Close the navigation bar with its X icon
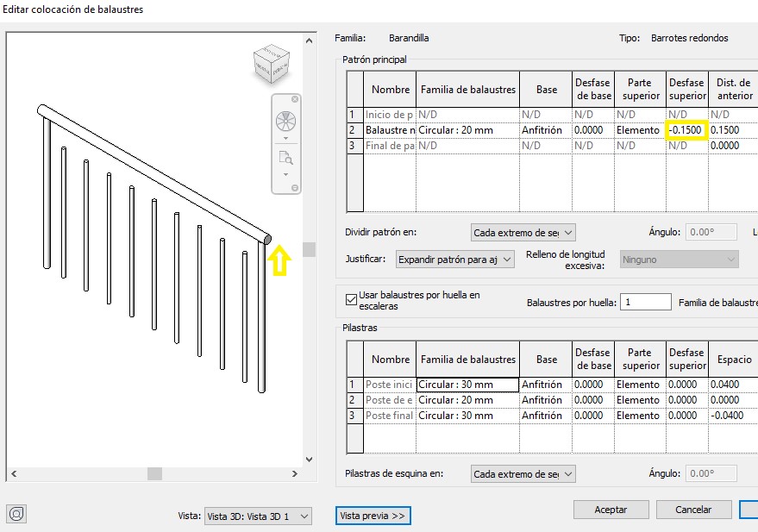758x532 pixels. pos(295,99)
